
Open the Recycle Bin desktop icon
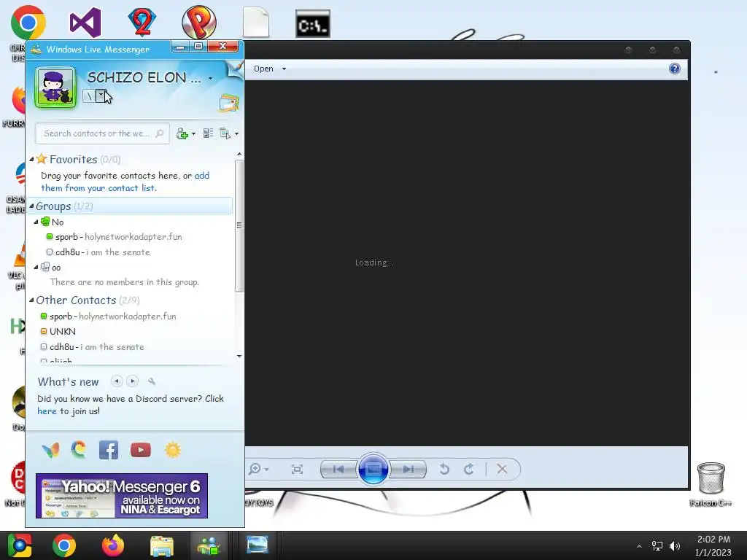point(711,478)
